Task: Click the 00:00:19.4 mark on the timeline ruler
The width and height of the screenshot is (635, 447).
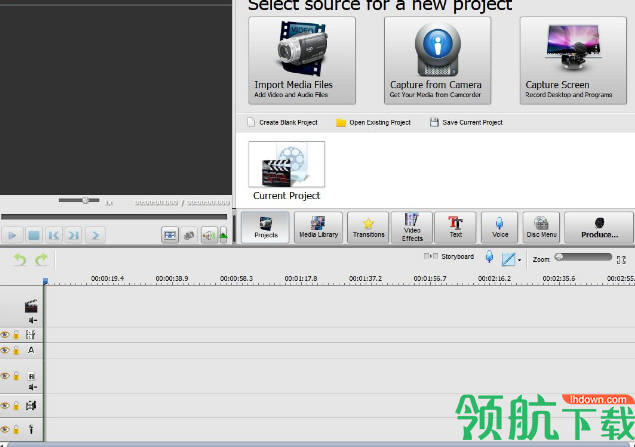Action: tap(107, 279)
